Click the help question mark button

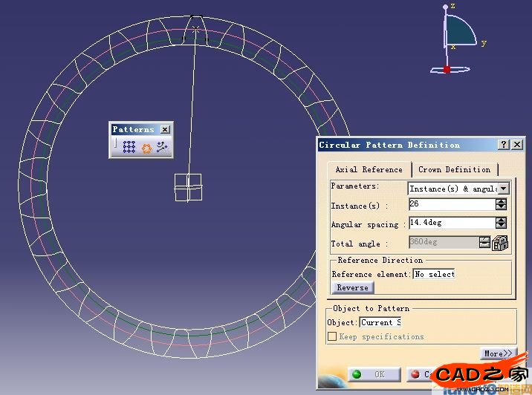point(504,145)
